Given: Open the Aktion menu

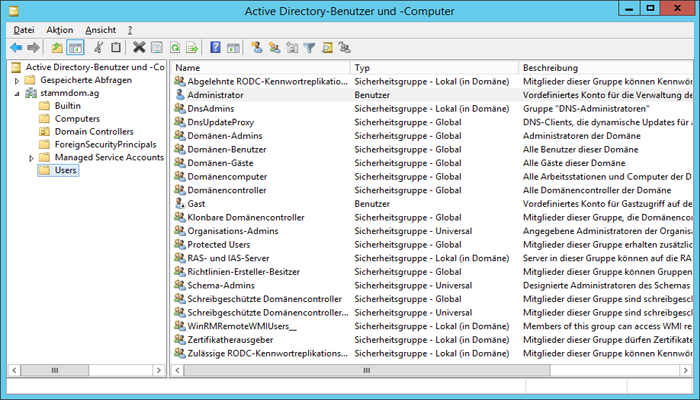Looking at the screenshot, I should click(x=59, y=30).
